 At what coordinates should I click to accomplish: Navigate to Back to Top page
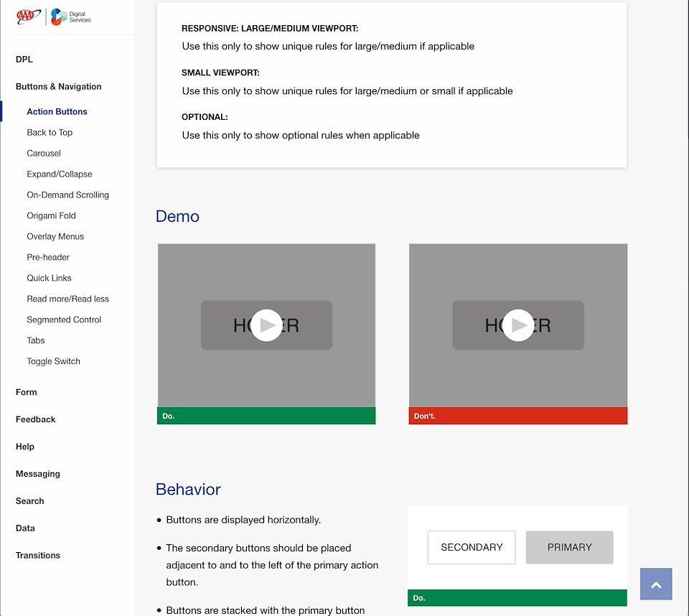point(50,132)
